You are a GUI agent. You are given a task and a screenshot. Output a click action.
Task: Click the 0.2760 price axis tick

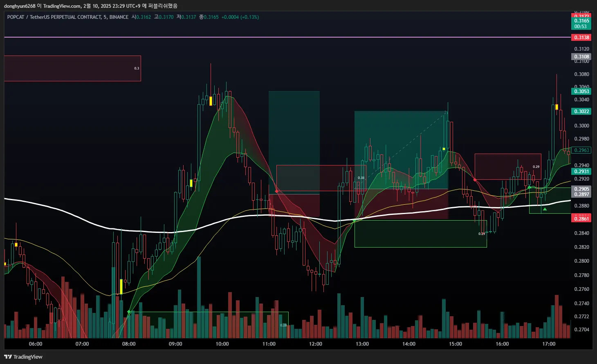581,289
